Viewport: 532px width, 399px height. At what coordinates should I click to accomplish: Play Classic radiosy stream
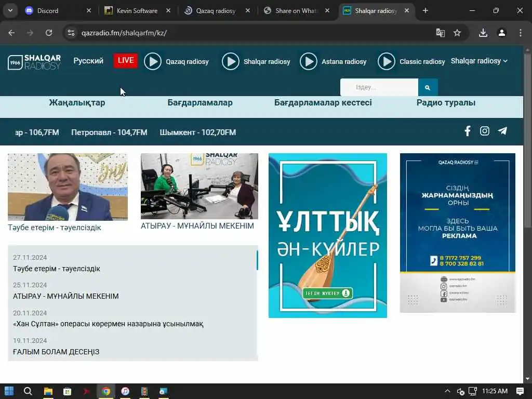(387, 61)
